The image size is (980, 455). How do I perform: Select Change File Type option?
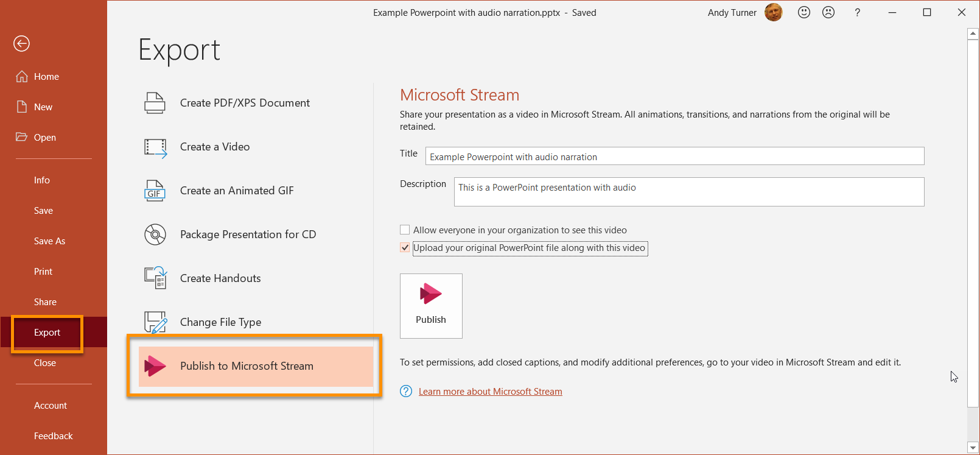click(x=256, y=322)
